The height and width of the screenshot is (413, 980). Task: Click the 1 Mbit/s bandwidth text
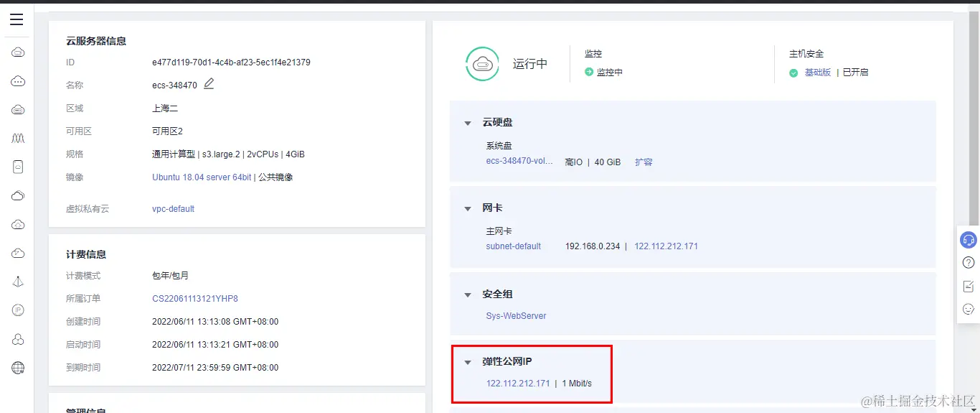tap(577, 384)
